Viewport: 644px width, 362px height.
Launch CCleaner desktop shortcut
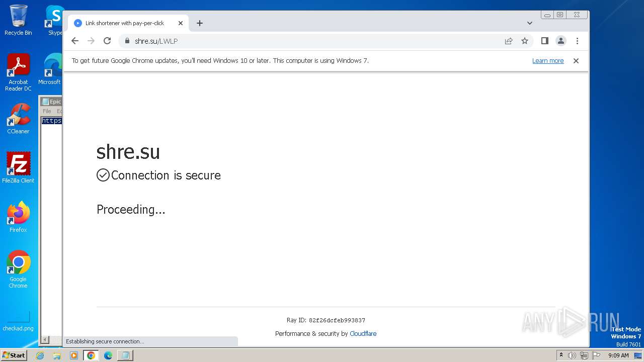click(18, 119)
